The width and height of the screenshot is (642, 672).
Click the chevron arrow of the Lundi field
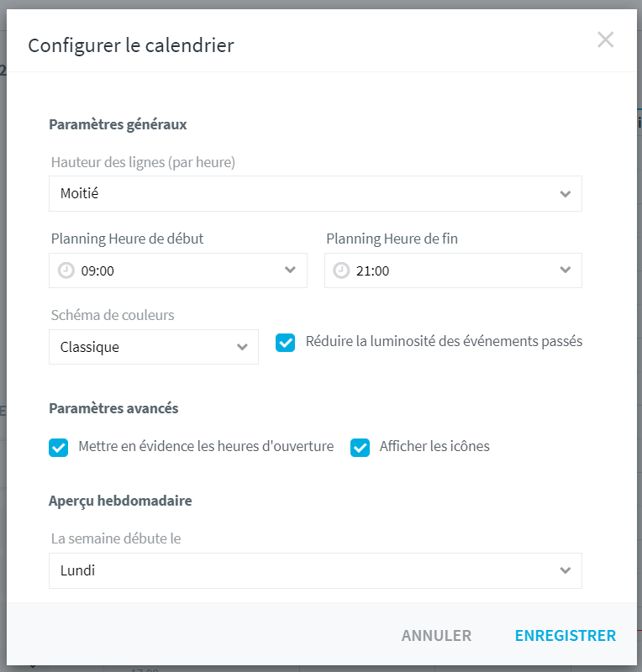point(566,570)
